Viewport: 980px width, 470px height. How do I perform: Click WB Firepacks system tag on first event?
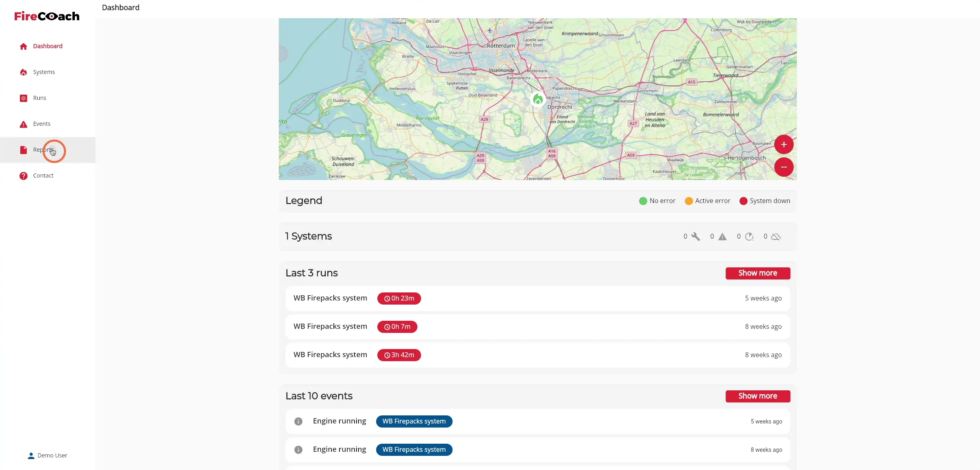(414, 421)
